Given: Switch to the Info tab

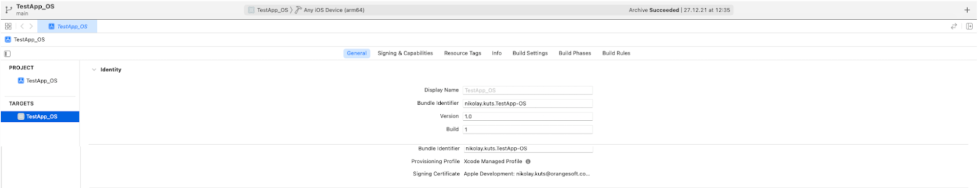Looking at the screenshot, I should [497, 53].
